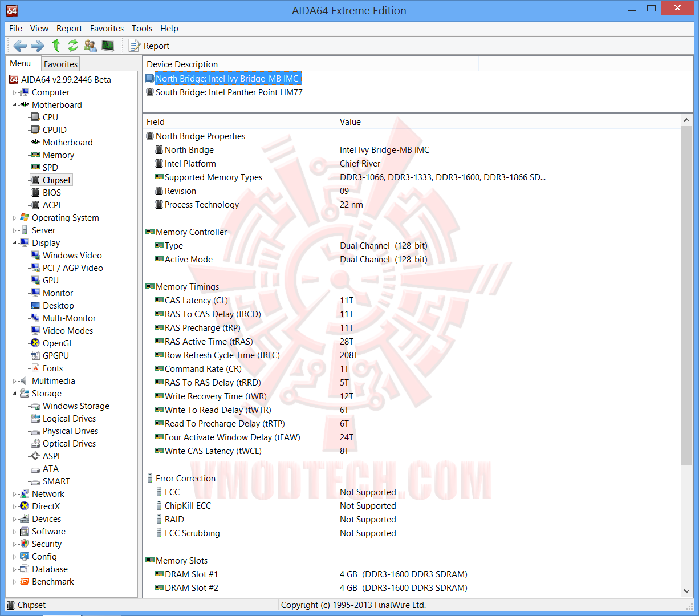Viewport: 699px width, 616px height.
Task: Select Windows Video tree item
Action: tap(72, 256)
